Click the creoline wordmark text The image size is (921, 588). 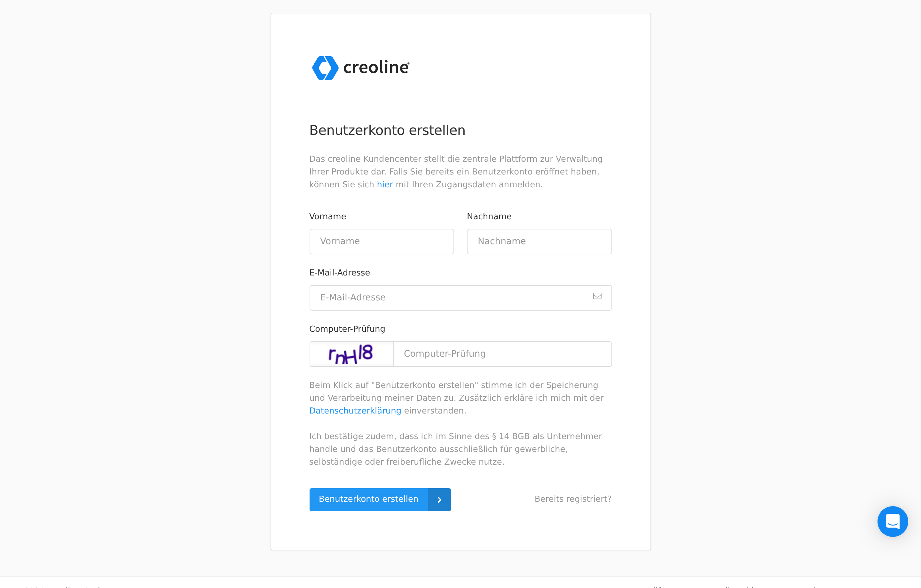tap(376, 68)
